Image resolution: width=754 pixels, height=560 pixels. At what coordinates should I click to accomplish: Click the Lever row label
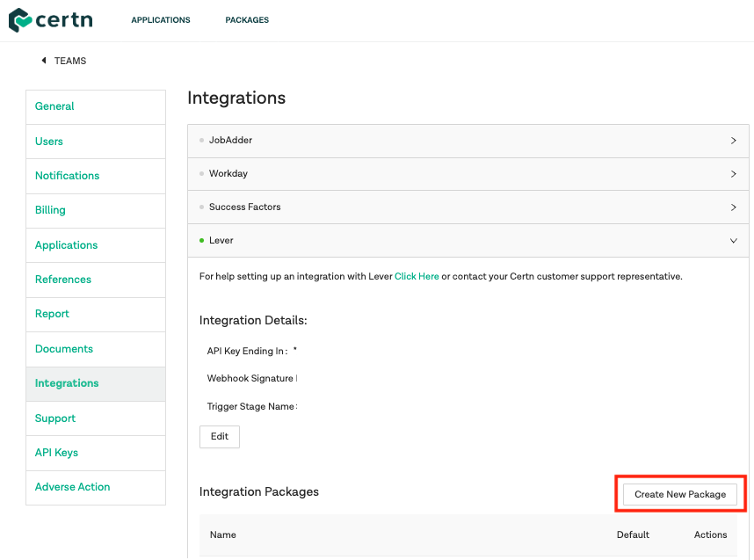click(221, 241)
